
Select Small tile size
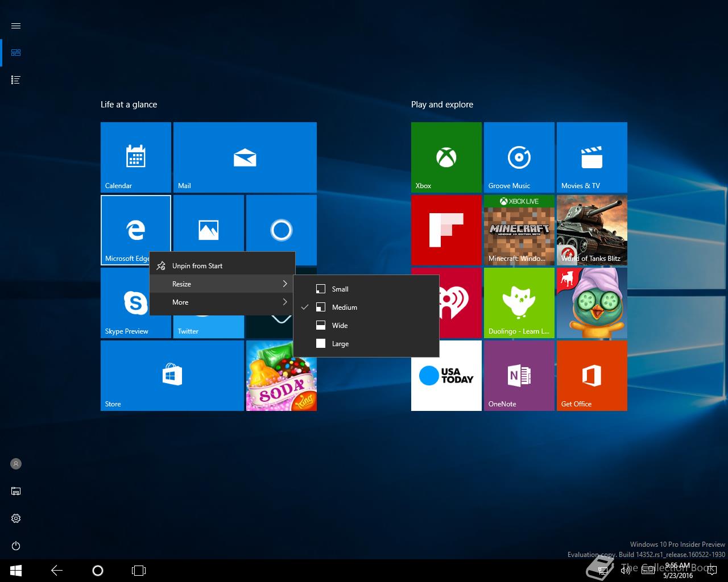coord(366,289)
